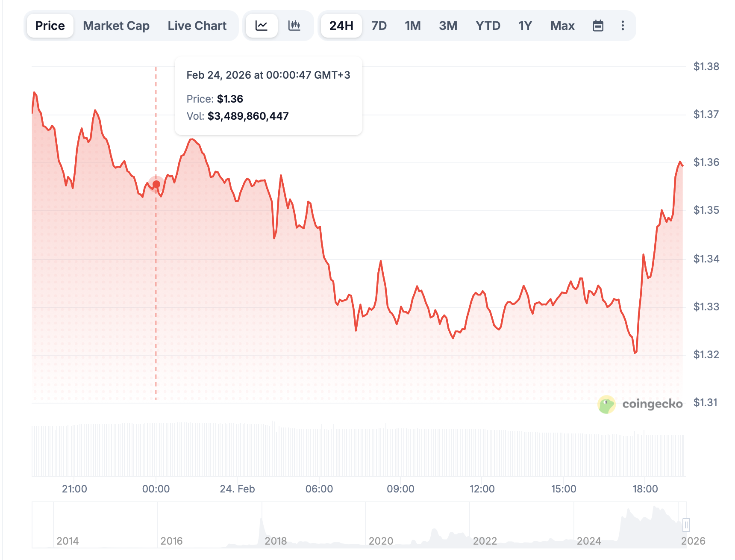Image resolution: width=735 pixels, height=560 pixels.
Task: Open the Live Chart tab
Action: coord(197,26)
